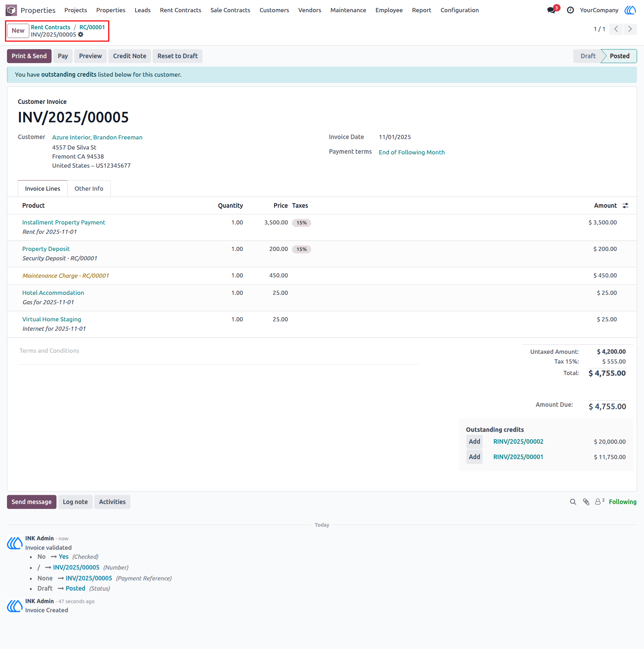This screenshot has height=650, width=644.
Task: Add outstanding credit RINV/2025/00001
Action: [474, 457]
